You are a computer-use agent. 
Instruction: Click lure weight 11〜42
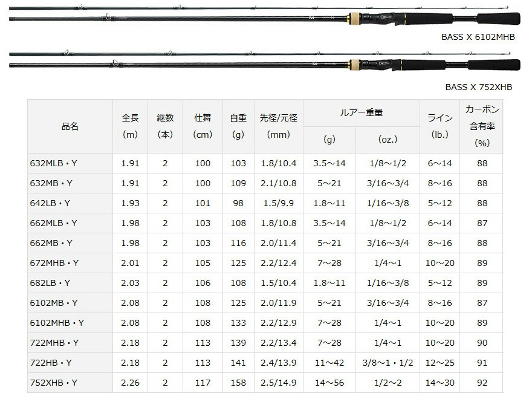click(329, 363)
